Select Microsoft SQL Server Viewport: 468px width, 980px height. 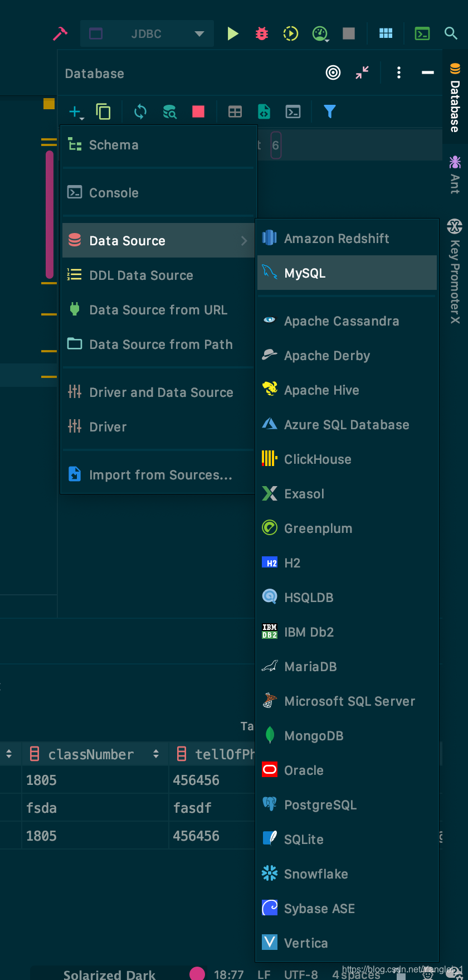pyautogui.click(x=347, y=701)
